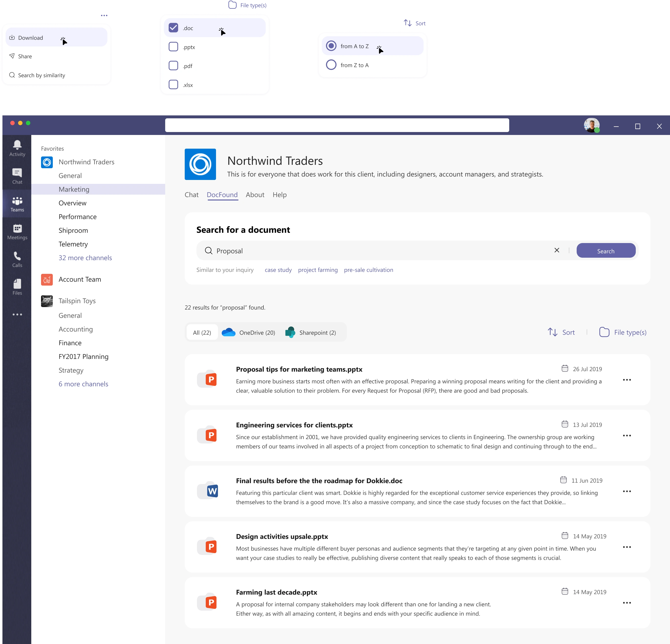Clear the Proposal search text with X

coord(557,250)
